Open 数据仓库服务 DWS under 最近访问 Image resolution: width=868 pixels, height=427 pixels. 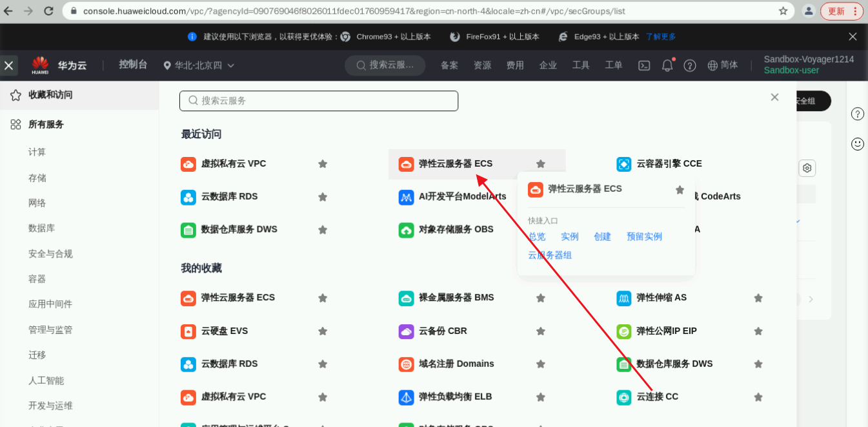(x=239, y=229)
